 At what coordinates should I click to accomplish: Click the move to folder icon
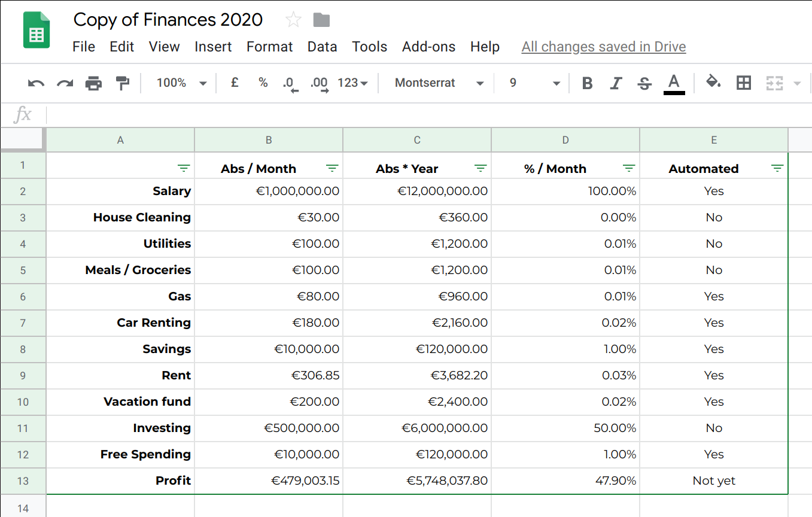coord(321,20)
